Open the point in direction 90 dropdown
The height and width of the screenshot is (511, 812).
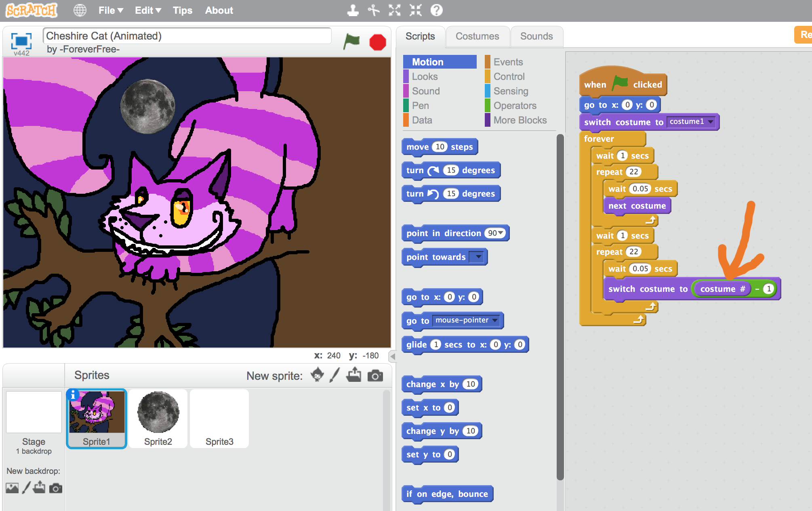501,233
